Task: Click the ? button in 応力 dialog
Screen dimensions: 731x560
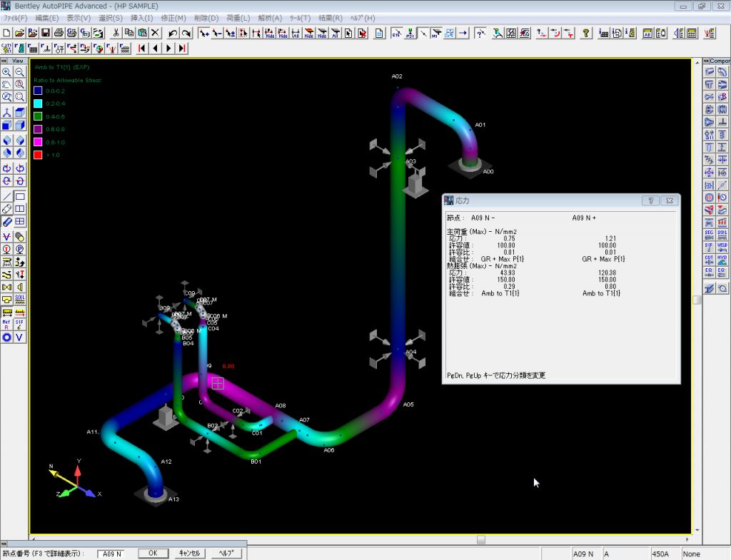Action: [x=650, y=200]
